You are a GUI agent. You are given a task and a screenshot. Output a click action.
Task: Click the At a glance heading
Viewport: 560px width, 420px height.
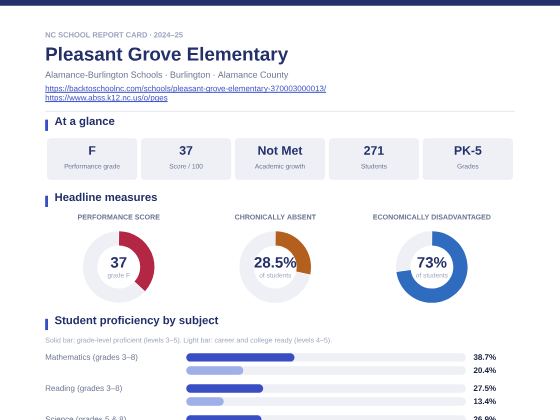pyautogui.click(x=85, y=121)
